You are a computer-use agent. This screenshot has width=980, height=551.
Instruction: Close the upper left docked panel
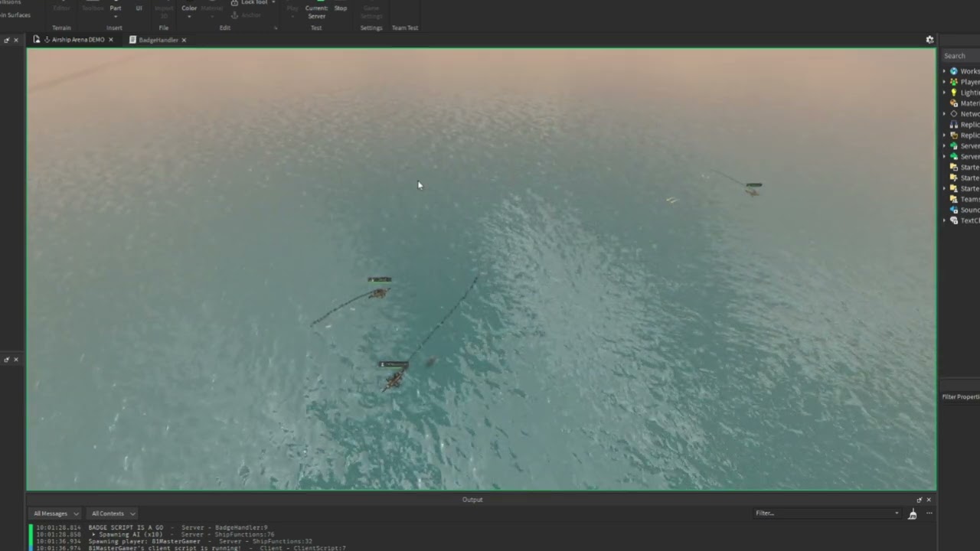[16, 40]
